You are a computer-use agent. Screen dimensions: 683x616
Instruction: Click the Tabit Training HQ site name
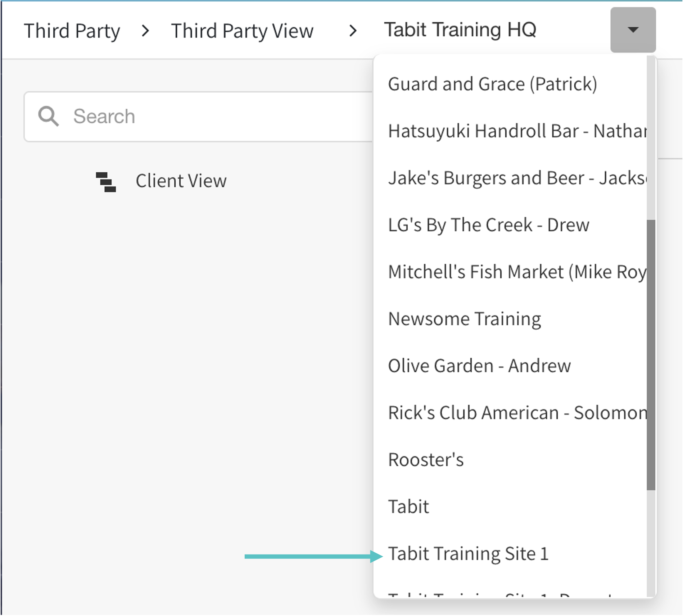point(459,30)
